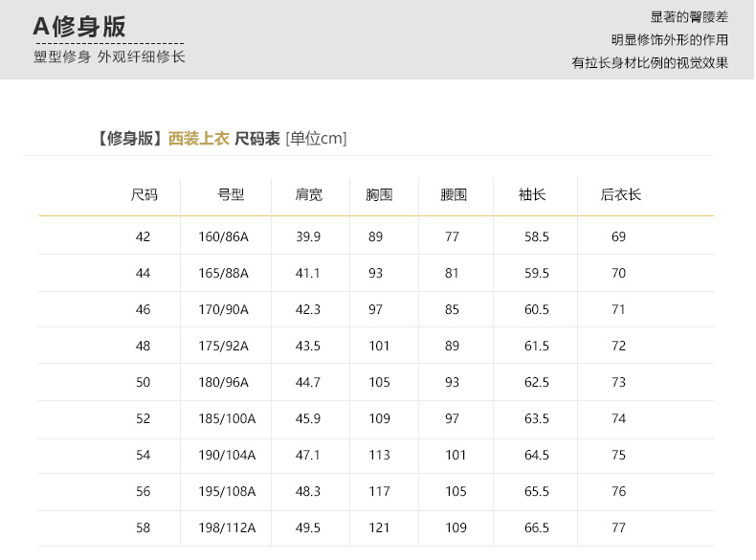The image size is (756, 560).
Task: Click sleeve length value '62.5'
Action: pos(537,383)
